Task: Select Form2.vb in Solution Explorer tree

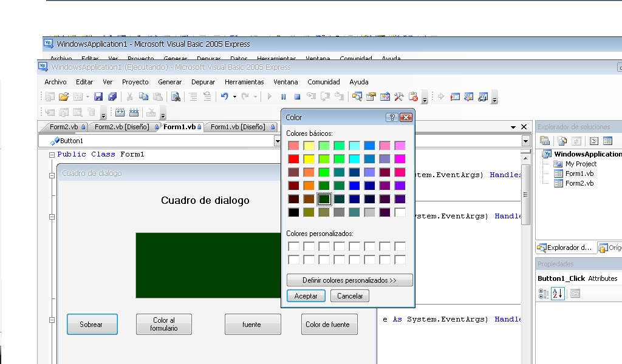Action: 579,183
